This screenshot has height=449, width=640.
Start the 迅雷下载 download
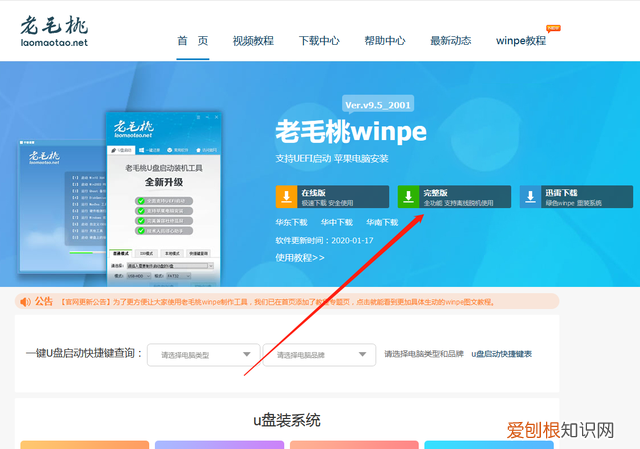pyautogui.click(x=576, y=197)
